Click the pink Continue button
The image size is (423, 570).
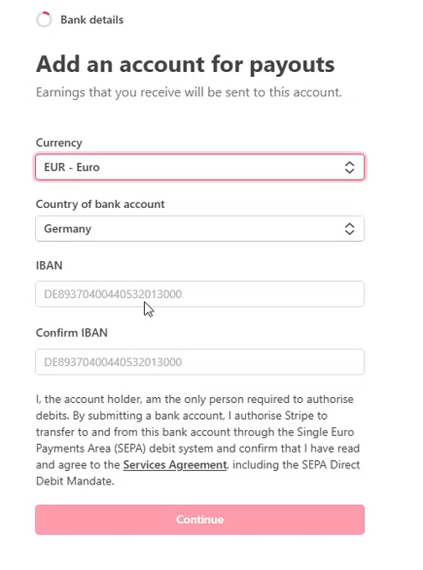tap(200, 519)
